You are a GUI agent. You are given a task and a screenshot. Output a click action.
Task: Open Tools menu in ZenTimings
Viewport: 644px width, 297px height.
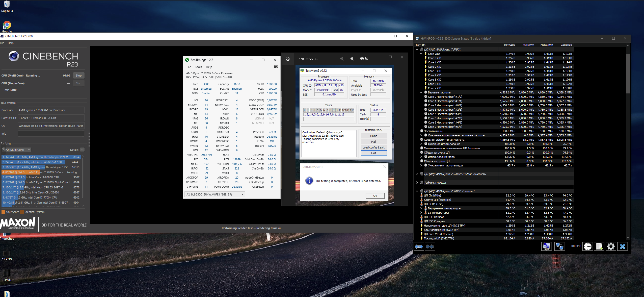(x=198, y=67)
